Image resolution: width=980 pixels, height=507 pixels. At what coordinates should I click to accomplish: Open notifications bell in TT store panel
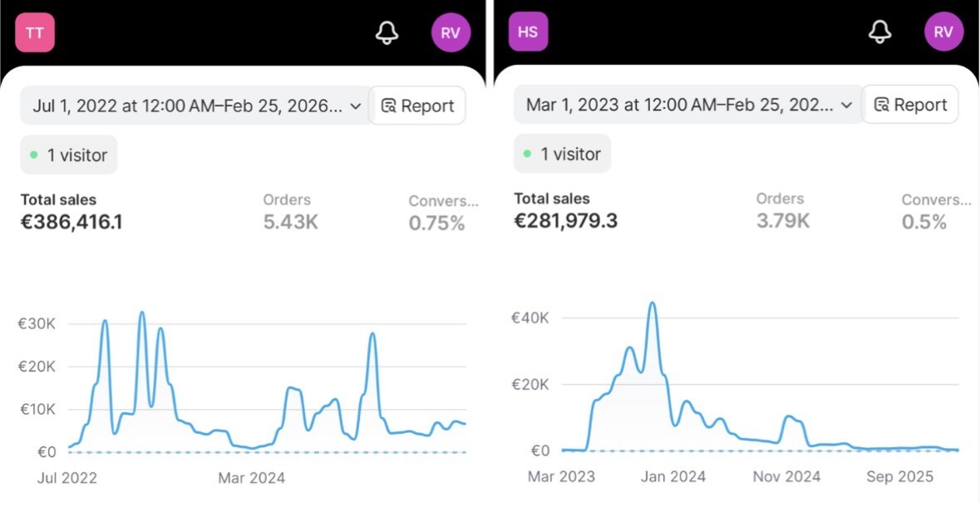387,32
